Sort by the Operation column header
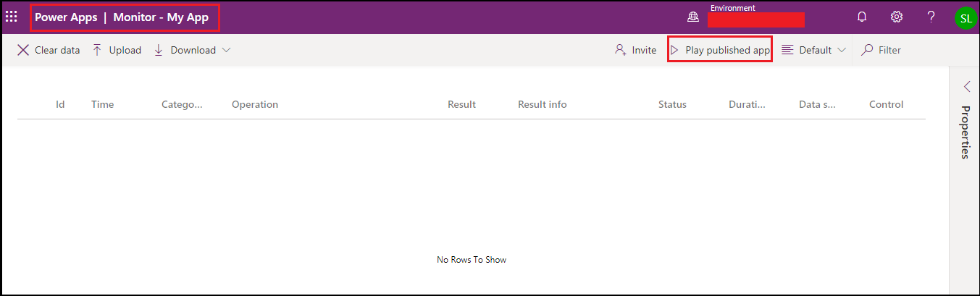The height and width of the screenshot is (296, 980). [x=255, y=104]
